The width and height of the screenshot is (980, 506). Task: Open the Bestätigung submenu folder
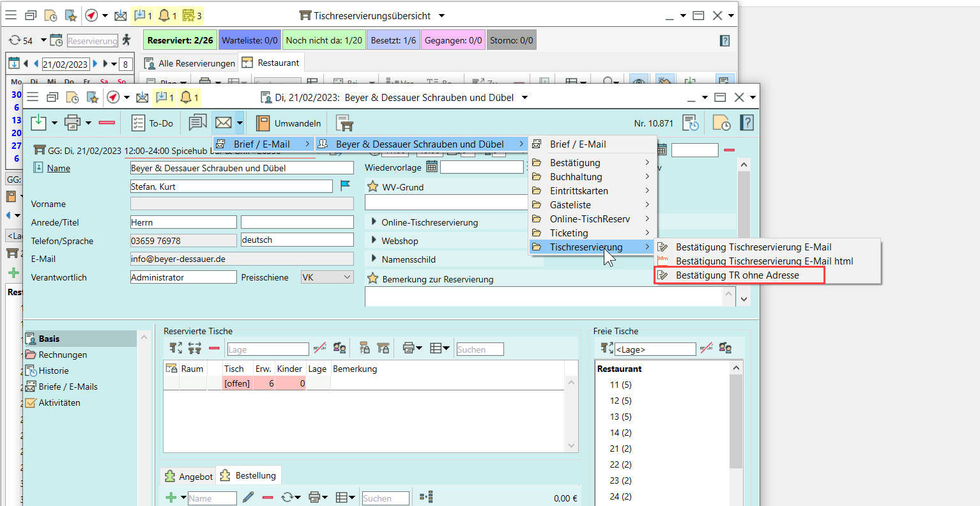pos(575,163)
